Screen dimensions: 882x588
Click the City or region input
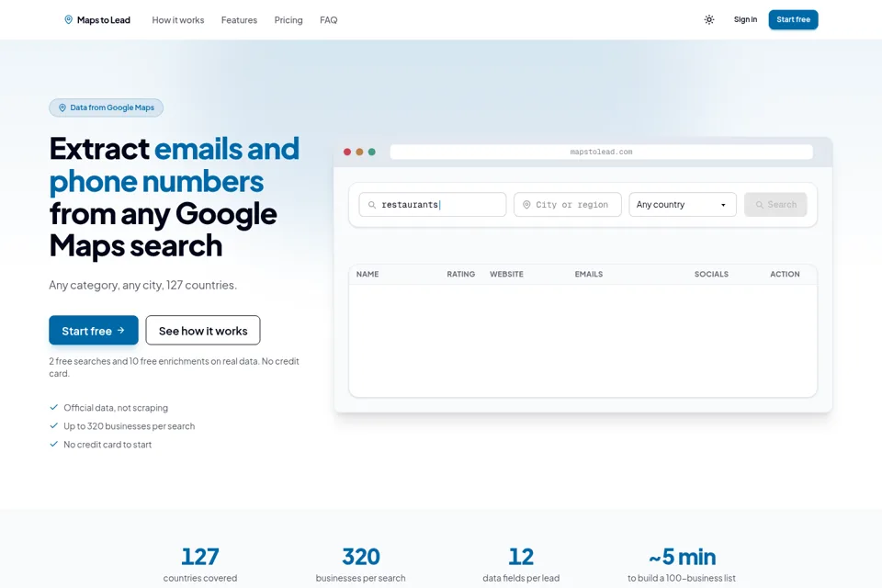(568, 205)
